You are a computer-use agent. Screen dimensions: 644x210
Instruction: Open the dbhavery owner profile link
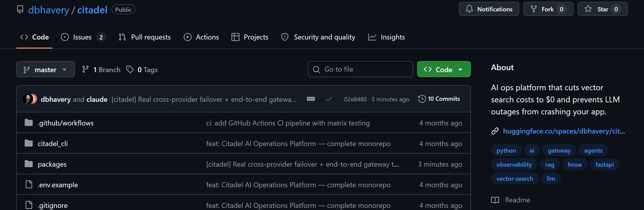click(x=48, y=9)
